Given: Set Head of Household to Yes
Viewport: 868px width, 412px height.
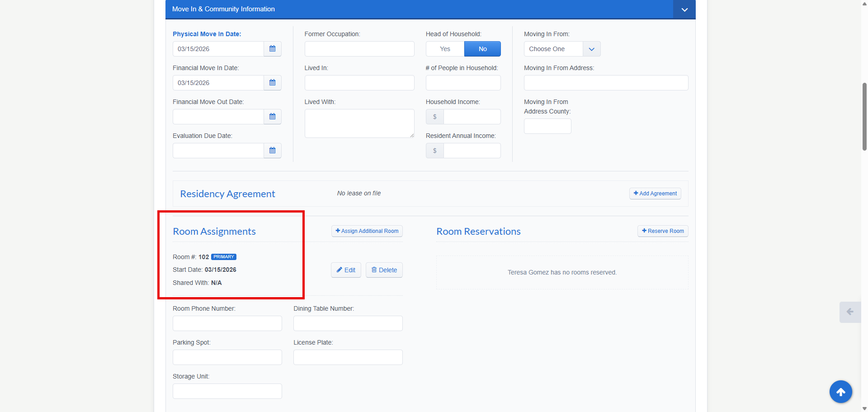Looking at the screenshot, I should 445,49.
